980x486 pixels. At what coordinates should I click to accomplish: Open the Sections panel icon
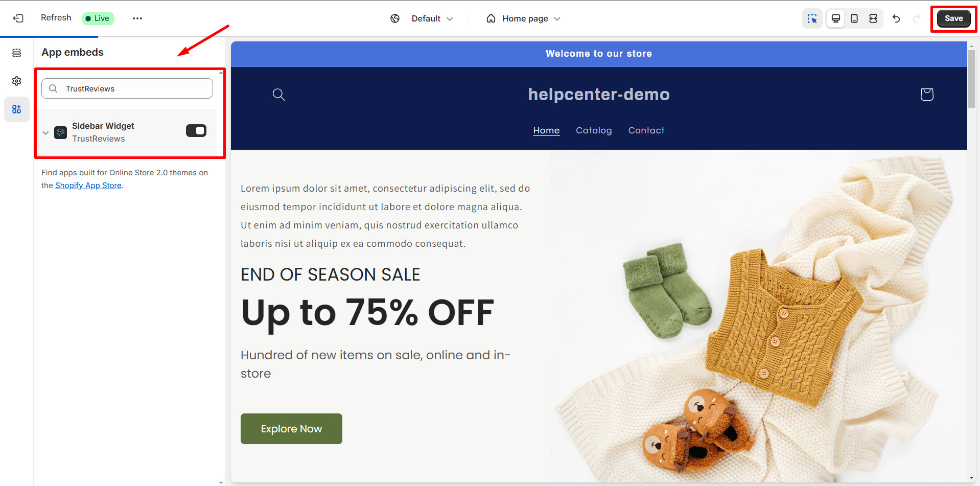pos(17,53)
